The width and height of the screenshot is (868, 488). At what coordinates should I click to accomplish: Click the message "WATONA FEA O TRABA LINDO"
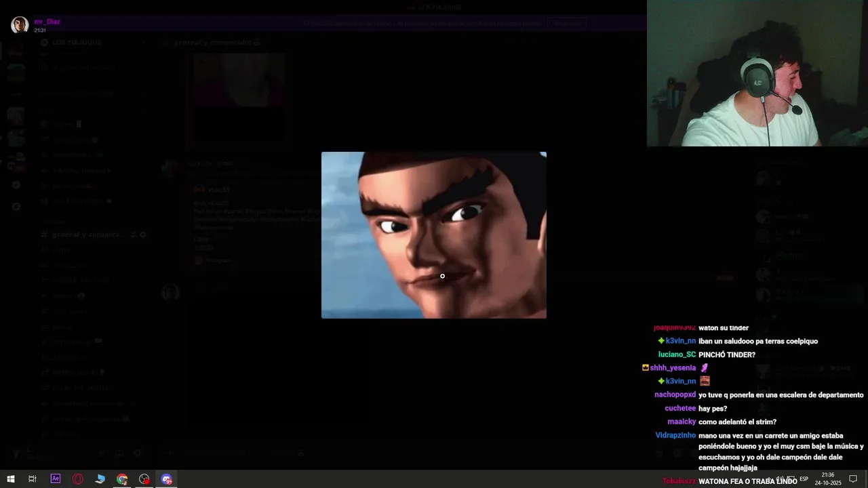pyautogui.click(x=748, y=481)
